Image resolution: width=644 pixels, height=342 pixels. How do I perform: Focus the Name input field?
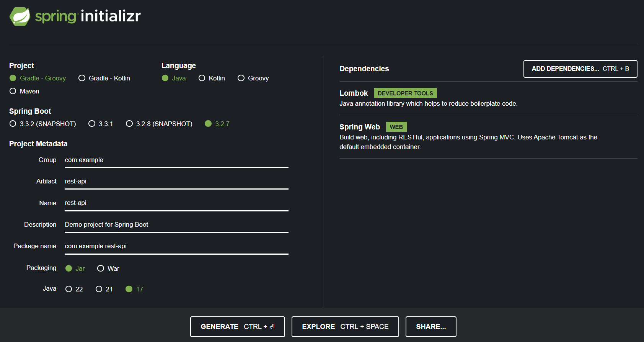[176, 203]
